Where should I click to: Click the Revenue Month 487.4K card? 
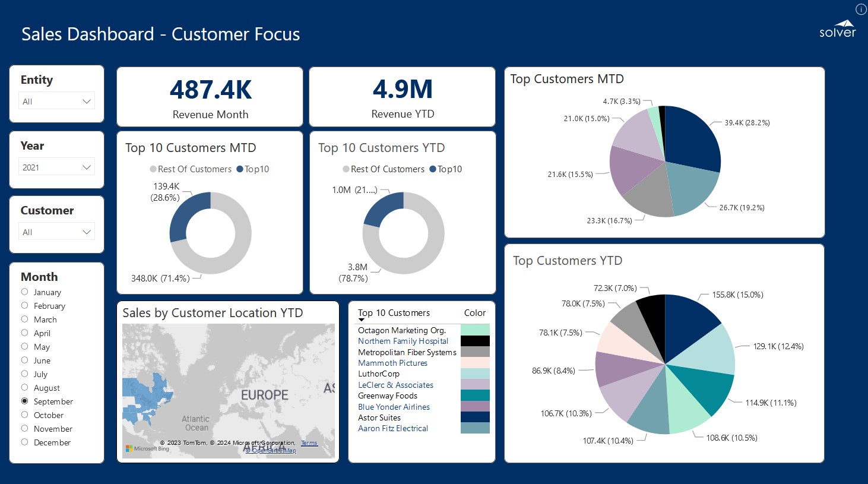click(210, 97)
